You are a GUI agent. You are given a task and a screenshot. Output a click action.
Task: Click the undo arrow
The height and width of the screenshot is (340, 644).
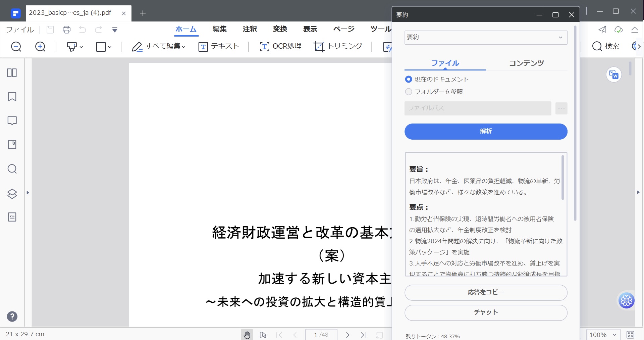coord(83,30)
